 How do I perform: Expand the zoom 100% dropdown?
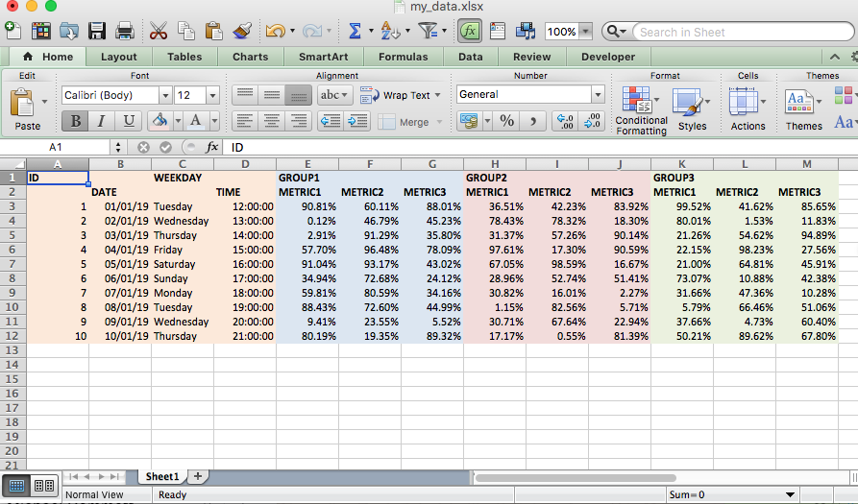coord(585,32)
